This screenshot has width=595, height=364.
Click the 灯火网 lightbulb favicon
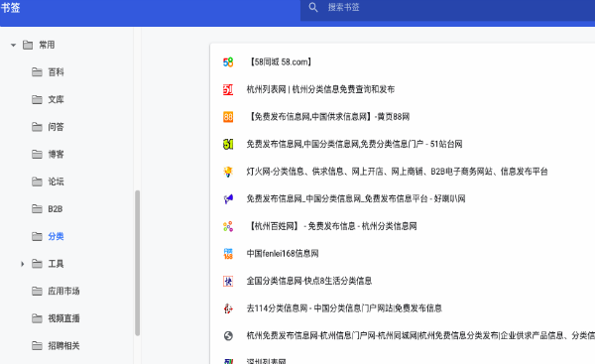228,172
